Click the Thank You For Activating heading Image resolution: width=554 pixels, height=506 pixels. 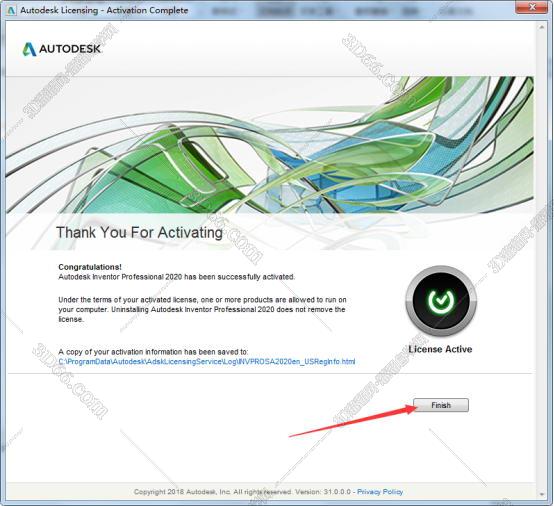pos(139,233)
